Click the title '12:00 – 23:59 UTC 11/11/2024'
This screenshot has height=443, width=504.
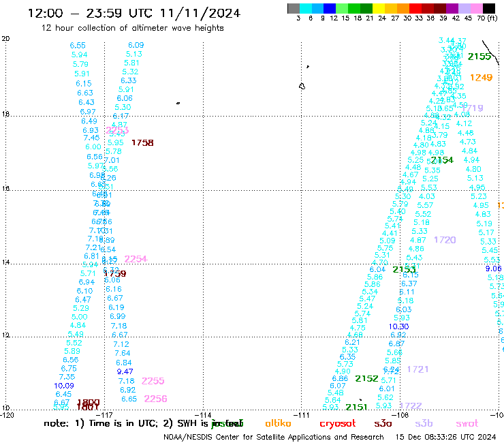point(134,14)
